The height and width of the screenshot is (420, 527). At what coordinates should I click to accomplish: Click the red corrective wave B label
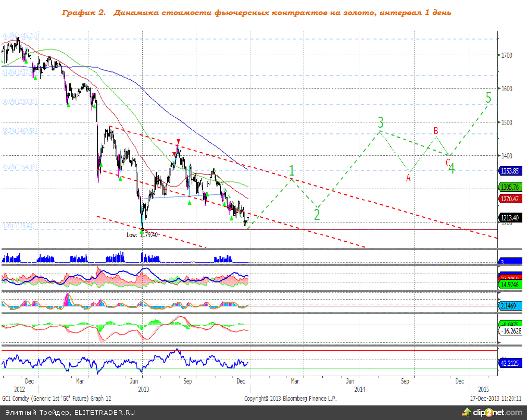[436, 130]
